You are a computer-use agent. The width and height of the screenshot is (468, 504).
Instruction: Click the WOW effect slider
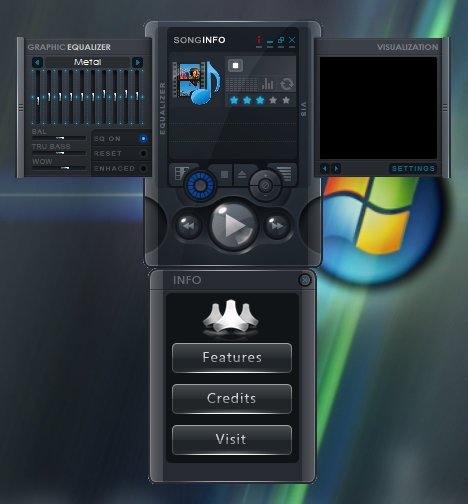coord(59,168)
